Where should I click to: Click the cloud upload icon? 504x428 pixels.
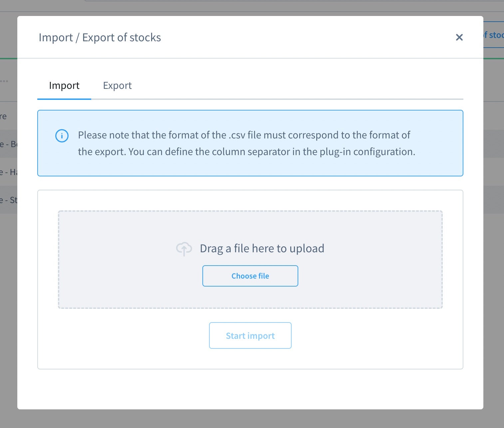point(184,249)
